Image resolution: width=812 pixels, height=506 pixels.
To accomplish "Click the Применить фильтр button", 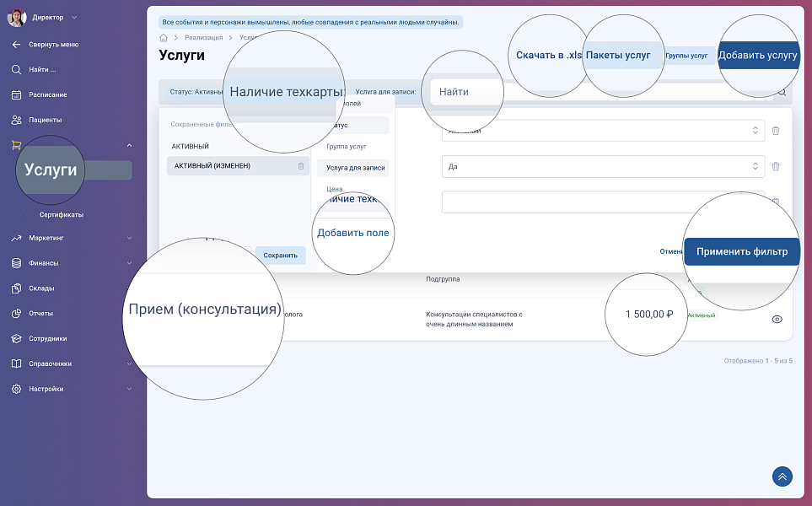I will (741, 251).
